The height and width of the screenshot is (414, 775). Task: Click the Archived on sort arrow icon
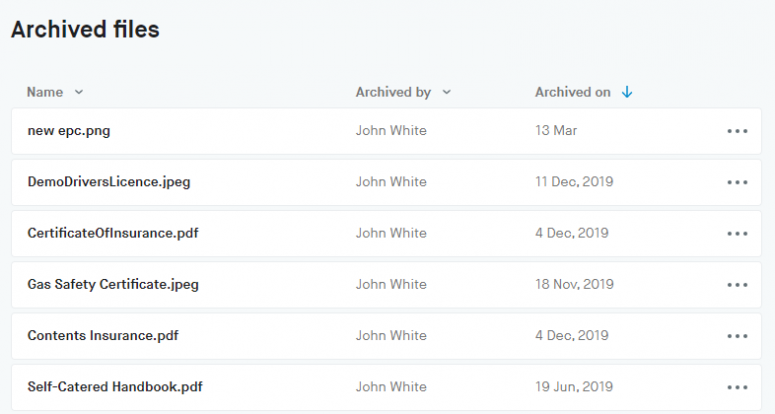click(627, 92)
